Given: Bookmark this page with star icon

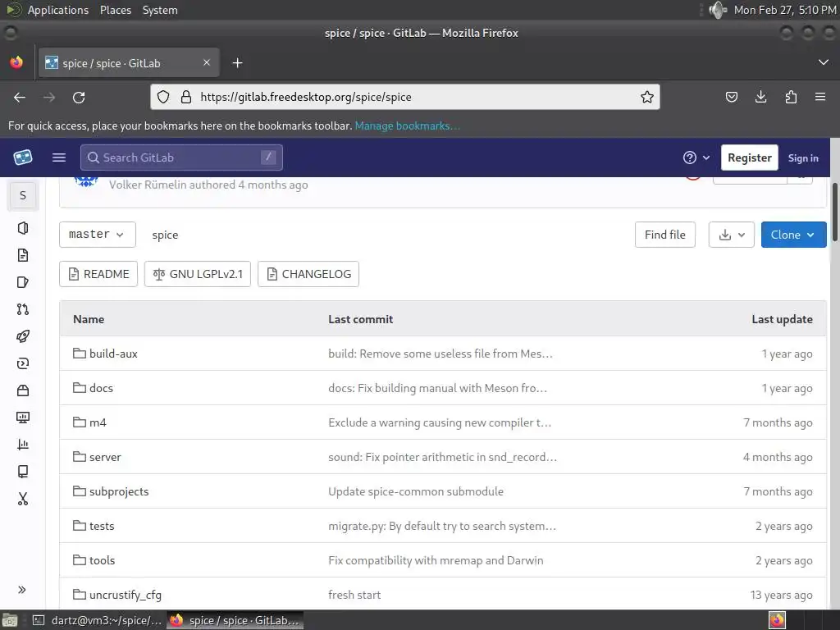Looking at the screenshot, I should (x=646, y=97).
